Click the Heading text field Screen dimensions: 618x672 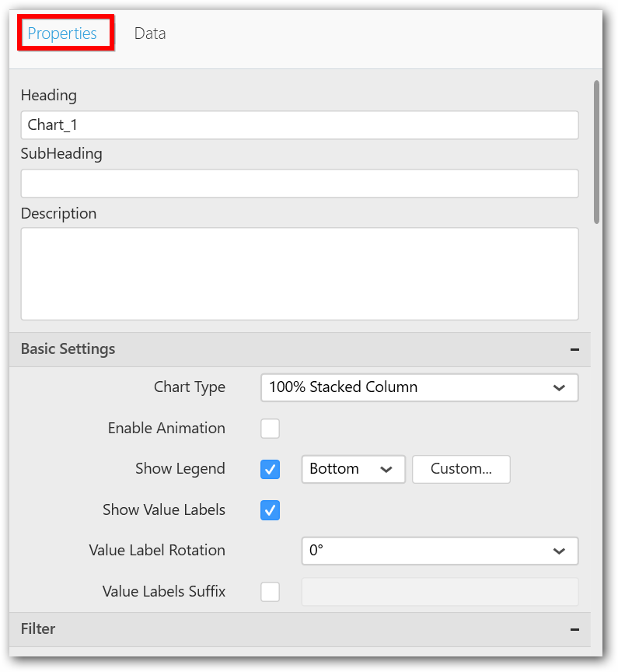[x=299, y=125]
